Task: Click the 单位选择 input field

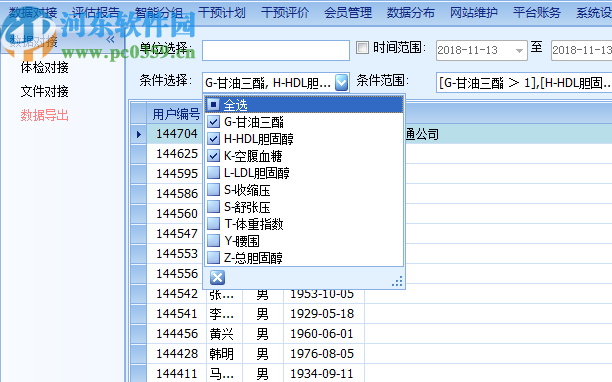Action: [x=276, y=50]
